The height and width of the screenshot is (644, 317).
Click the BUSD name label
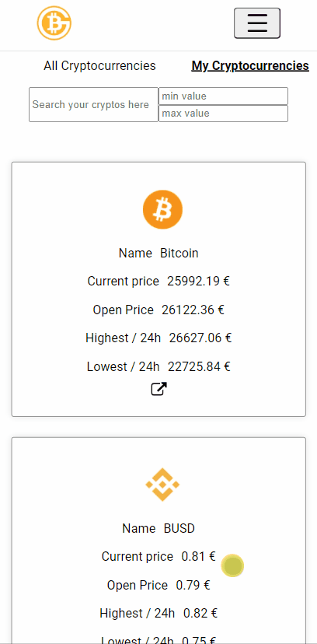179,528
